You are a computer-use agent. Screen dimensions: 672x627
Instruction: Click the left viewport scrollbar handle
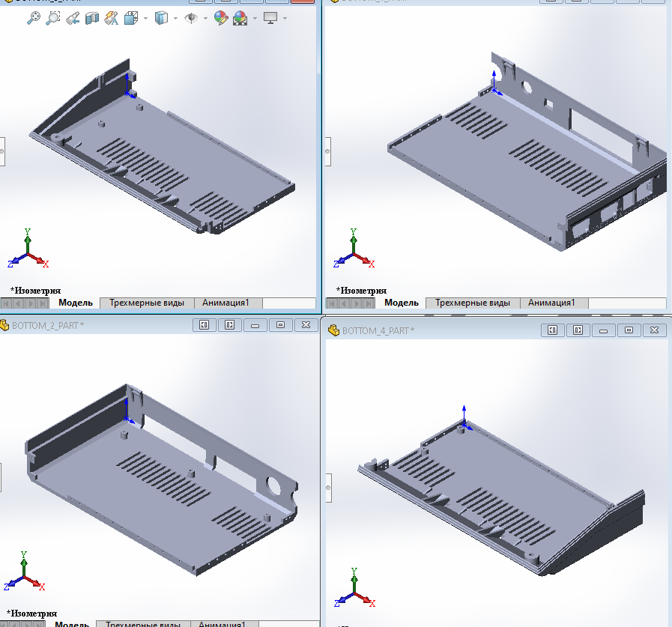point(2,152)
